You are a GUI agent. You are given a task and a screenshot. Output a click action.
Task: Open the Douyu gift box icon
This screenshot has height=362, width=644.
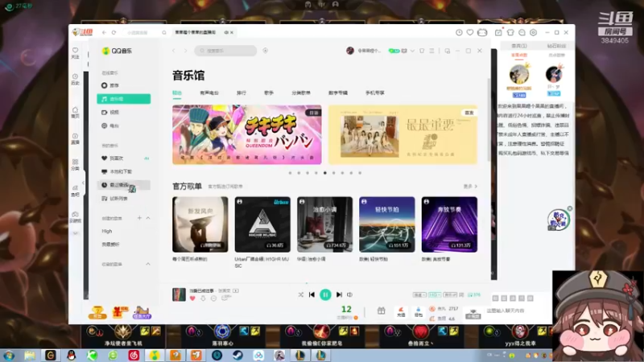coord(381,311)
